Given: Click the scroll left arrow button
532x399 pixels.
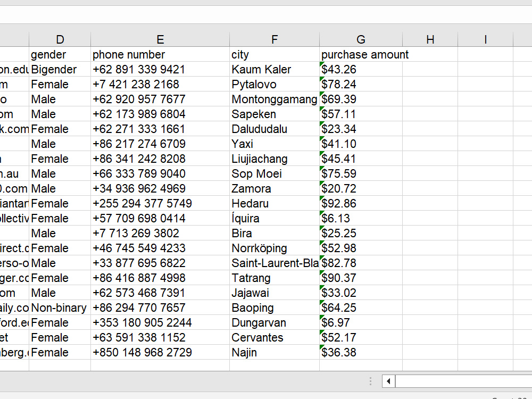Looking at the screenshot, I should coord(388,381).
